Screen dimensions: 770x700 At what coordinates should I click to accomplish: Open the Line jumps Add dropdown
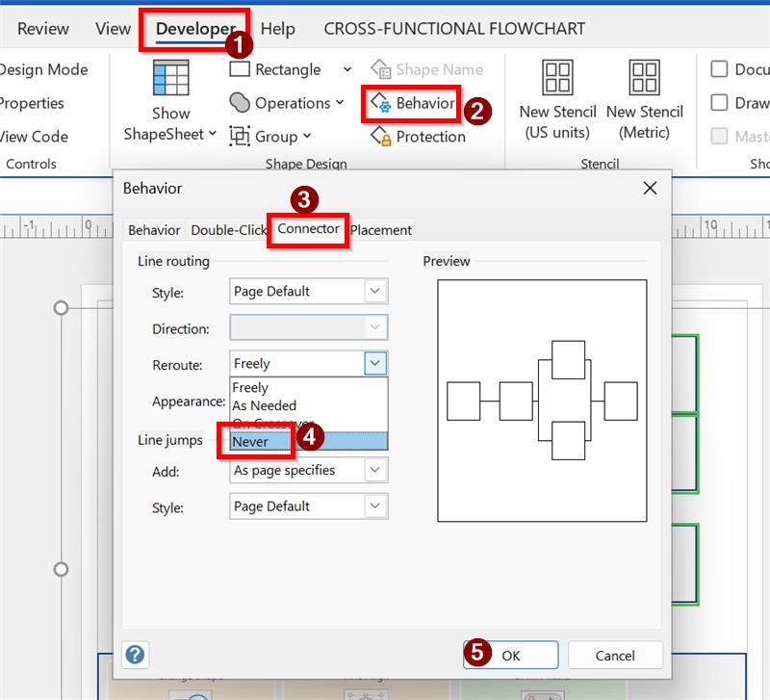click(308, 470)
